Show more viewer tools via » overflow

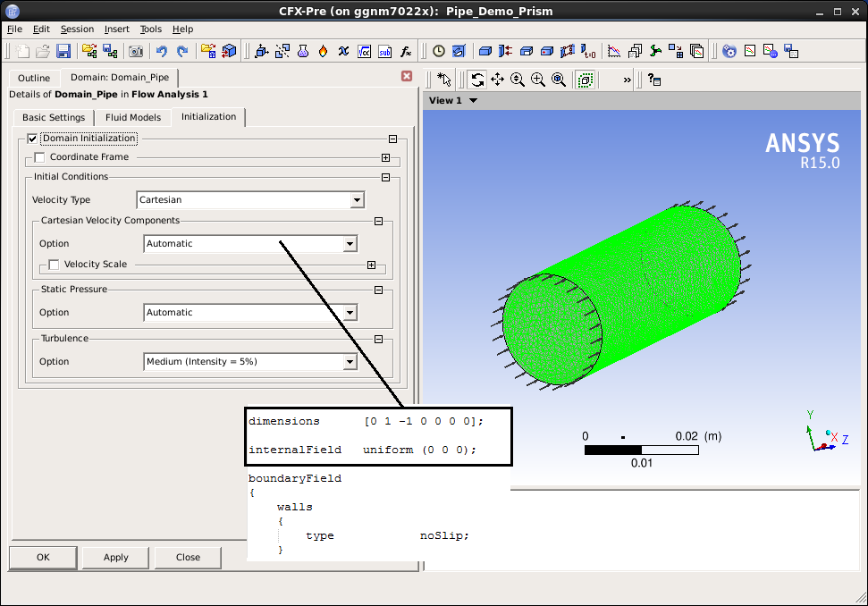tap(627, 80)
